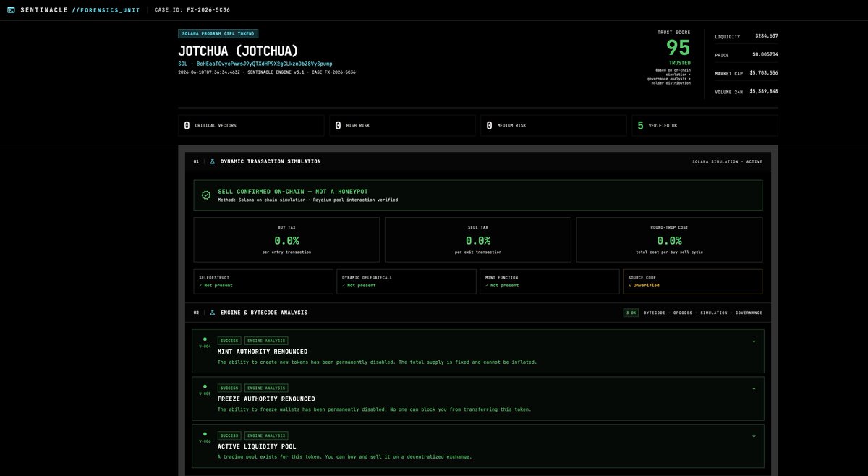
Task: Click the flask icon beside Engine & Bytecode Analysis
Action: coord(213,313)
